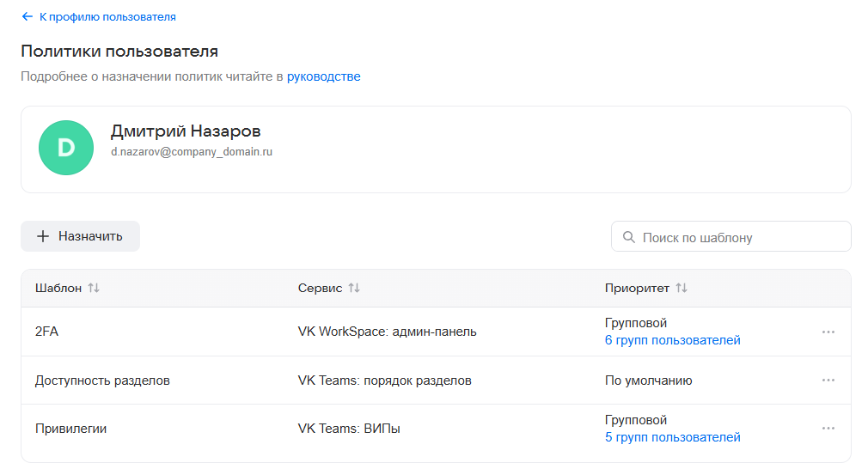Click VK Teams: ВИПы service cell
The image size is (868, 475).
349,429
